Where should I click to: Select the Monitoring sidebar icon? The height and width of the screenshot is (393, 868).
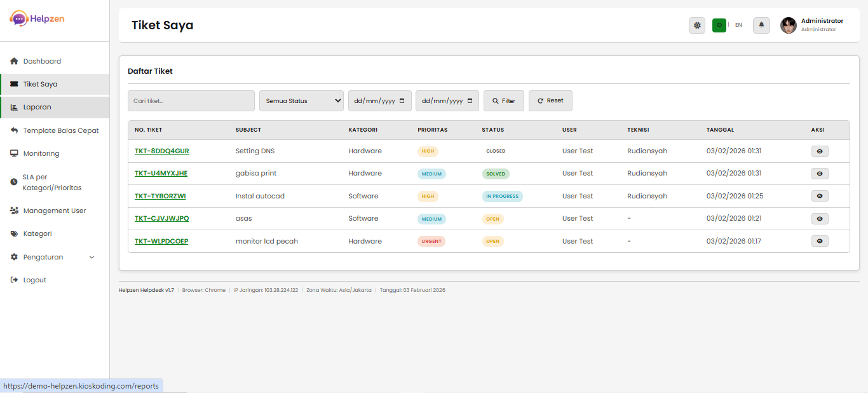point(15,153)
